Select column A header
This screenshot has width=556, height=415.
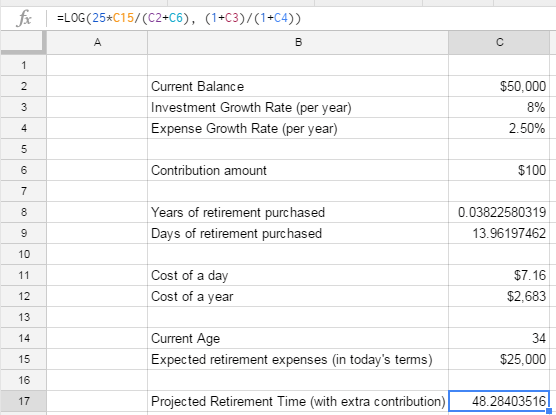97,43
